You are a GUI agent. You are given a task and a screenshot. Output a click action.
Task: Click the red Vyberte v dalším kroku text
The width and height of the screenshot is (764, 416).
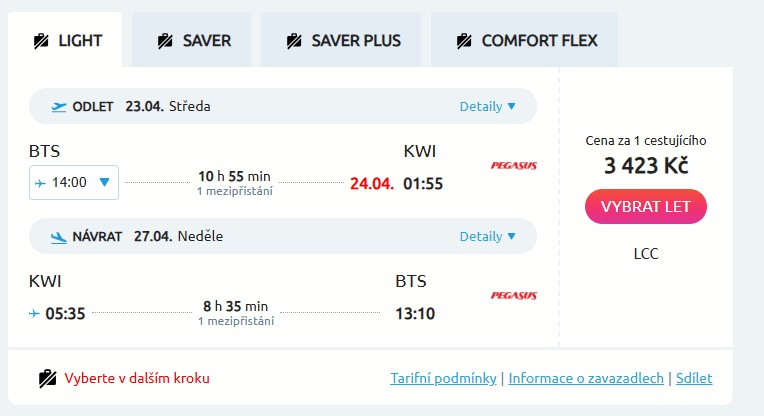point(137,378)
